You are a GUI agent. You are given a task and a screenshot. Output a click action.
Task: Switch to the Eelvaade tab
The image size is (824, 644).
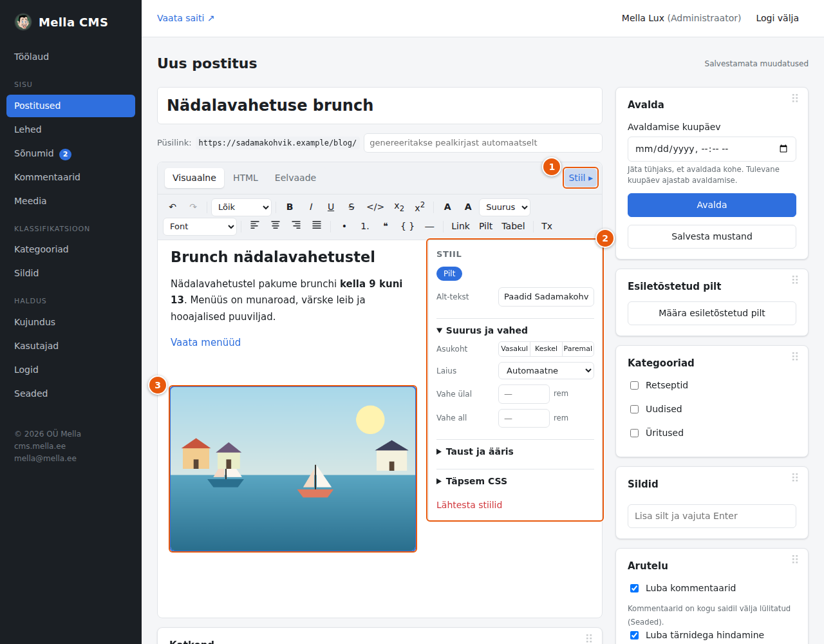click(x=295, y=178)
